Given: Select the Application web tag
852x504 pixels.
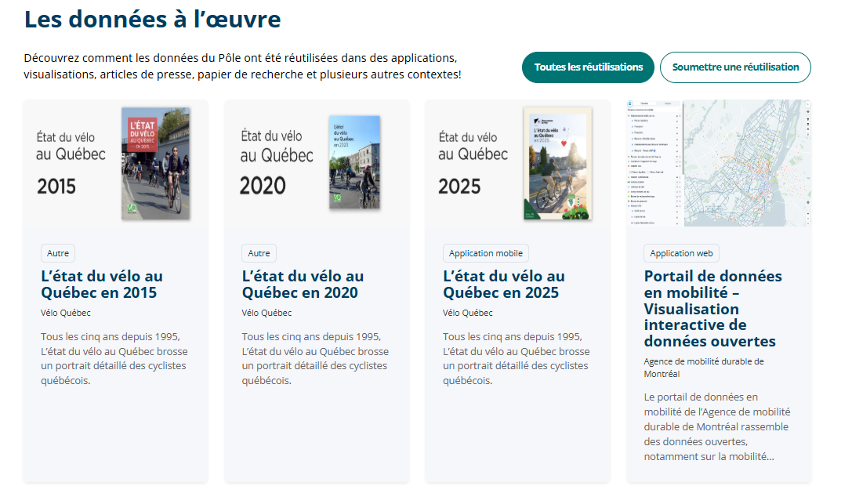Looking at the screenshot, I should [681, 253].
